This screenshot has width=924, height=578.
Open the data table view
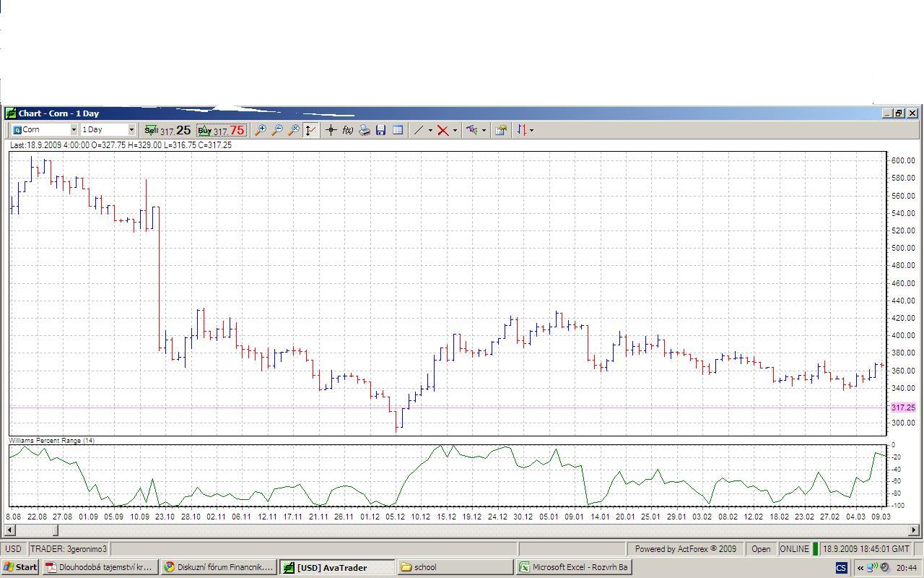pos(397,130)
